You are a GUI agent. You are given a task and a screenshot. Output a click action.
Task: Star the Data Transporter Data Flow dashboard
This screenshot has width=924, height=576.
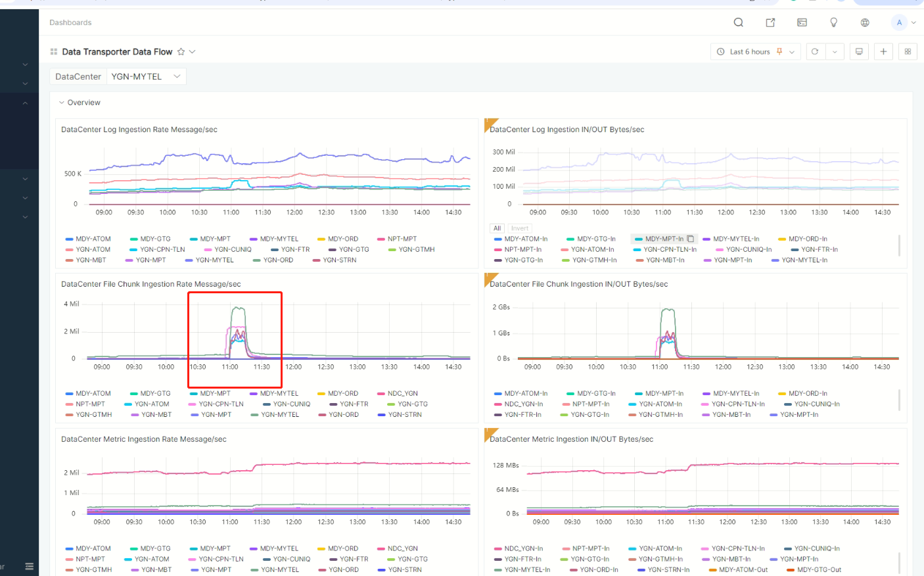pos(181,52)
